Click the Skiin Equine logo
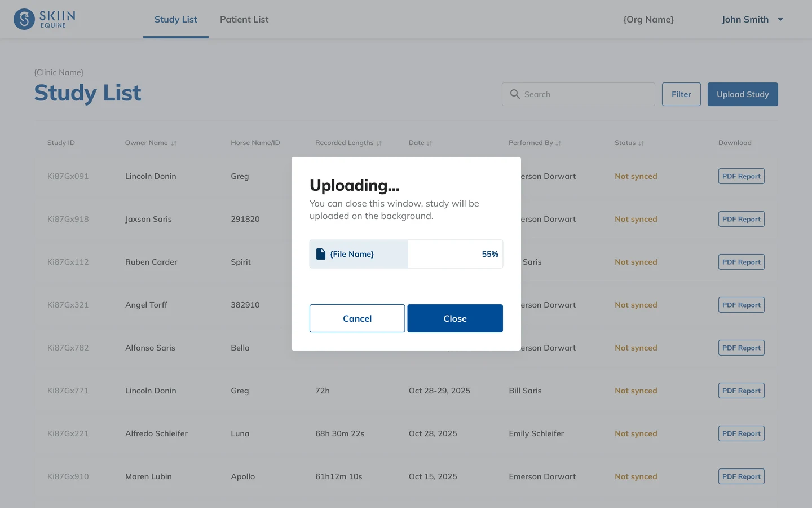The image size is (812, 508). (x=45, y=19)
